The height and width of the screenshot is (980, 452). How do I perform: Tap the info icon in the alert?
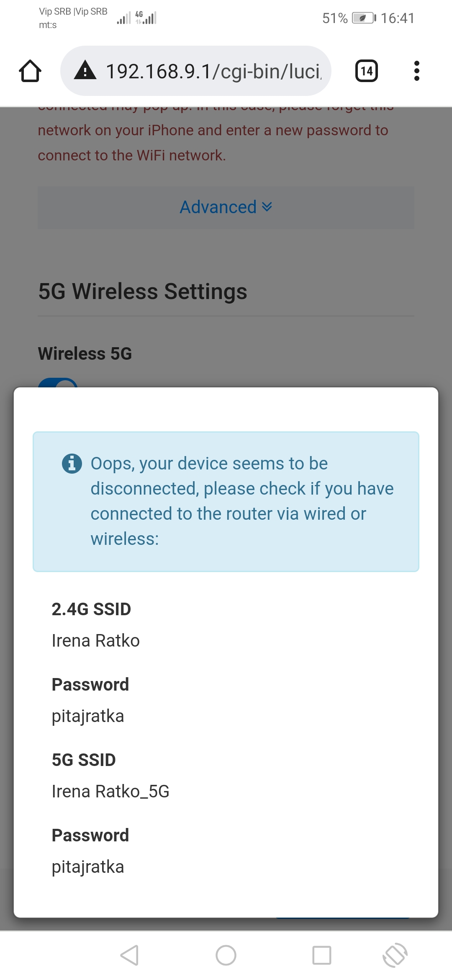72,464
